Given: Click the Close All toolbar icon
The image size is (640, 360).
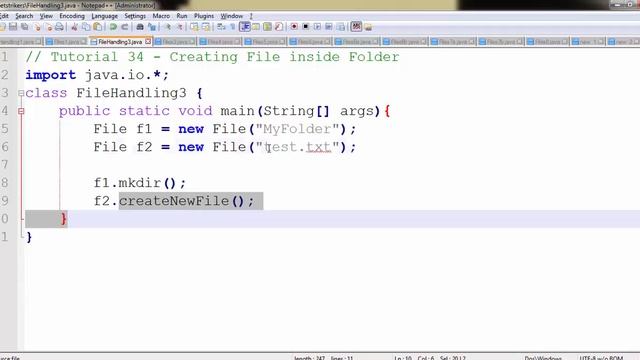Looking at the screenshot, I should tap(49, 27).
